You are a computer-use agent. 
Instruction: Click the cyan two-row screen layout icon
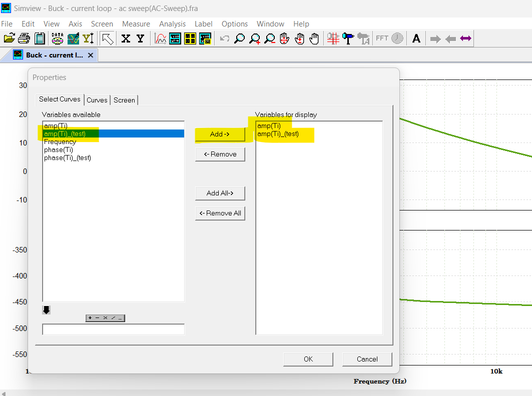[175, 38]
